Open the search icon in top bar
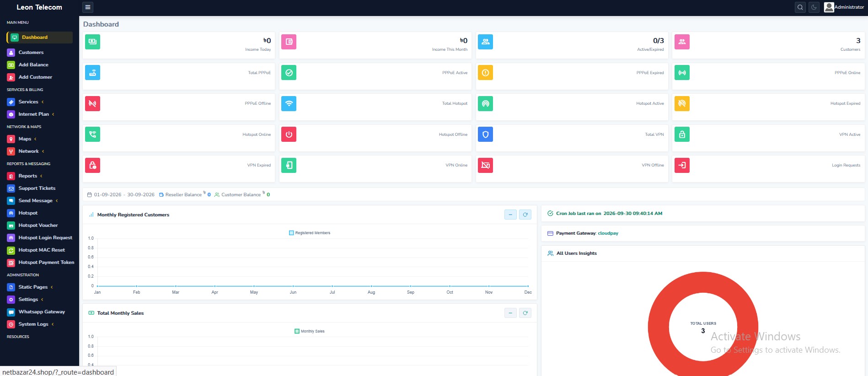This screenshot has height=376, width=868. coord(800,7)
